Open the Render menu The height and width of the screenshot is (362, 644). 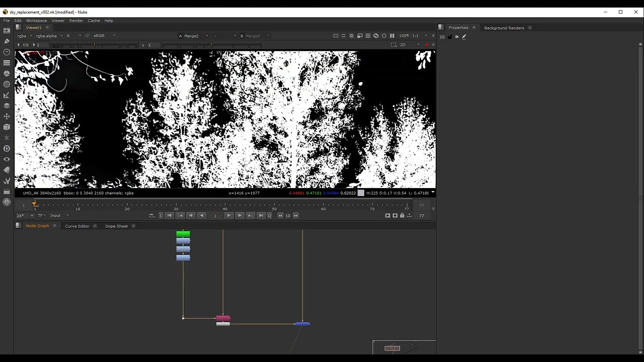click(x=76, y=21)
